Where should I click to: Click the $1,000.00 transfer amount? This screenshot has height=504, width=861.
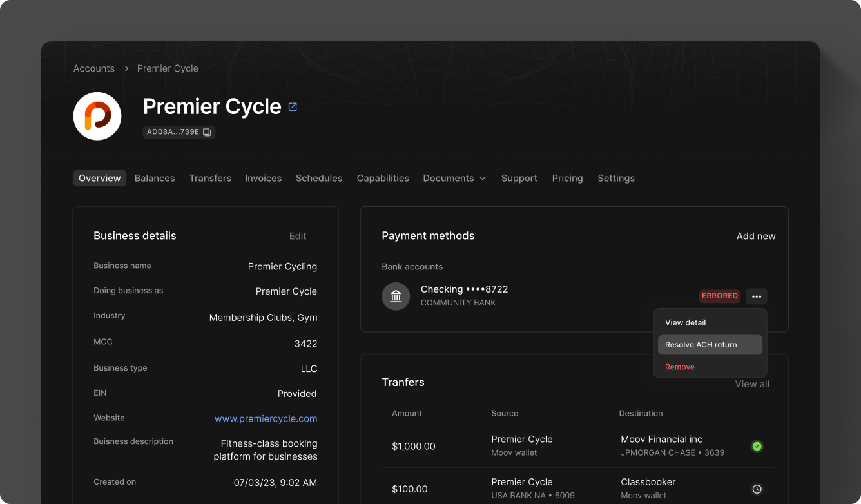click(414, 446)
